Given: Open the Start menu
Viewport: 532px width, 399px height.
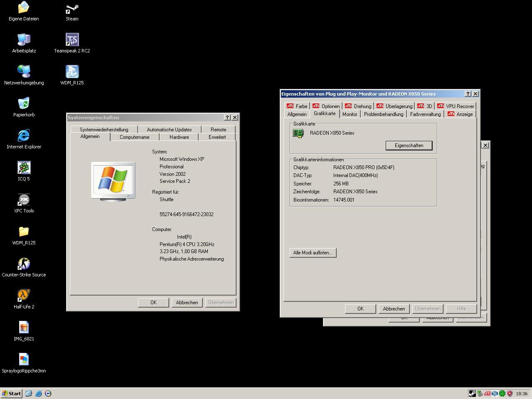Looking at the screenshot, I should point(11,393).
